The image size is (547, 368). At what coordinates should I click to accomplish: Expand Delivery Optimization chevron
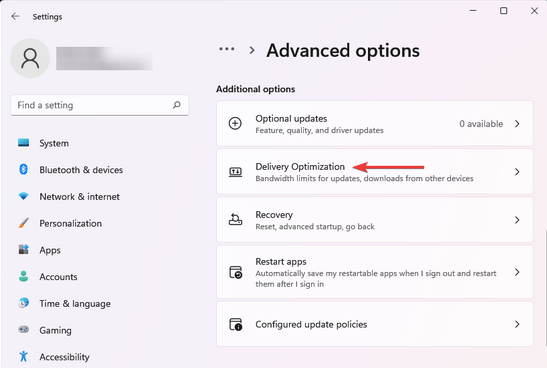517,172
